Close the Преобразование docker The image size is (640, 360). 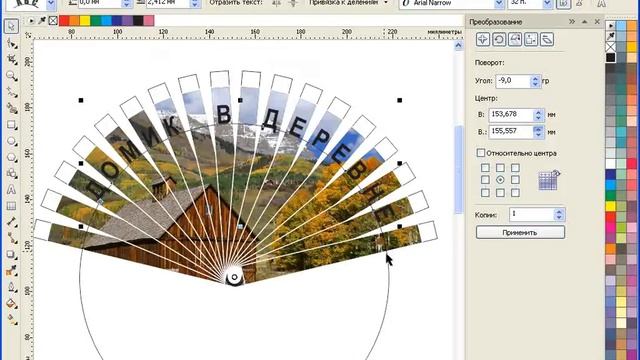pos(597,22)
